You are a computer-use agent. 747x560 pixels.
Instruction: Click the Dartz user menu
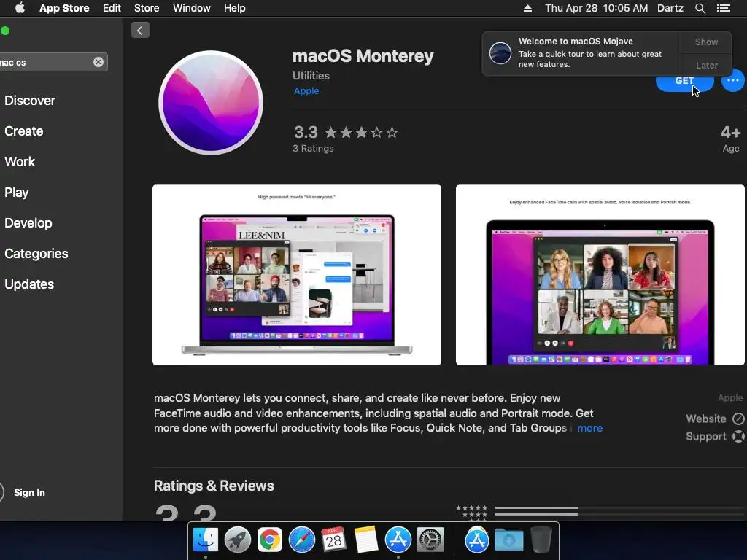[670, 8]
